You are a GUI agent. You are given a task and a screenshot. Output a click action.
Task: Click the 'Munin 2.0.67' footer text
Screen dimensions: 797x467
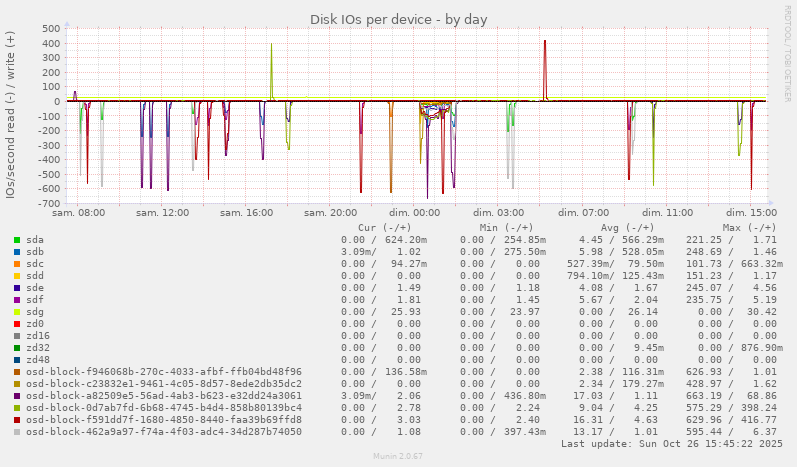pos(398,456)
